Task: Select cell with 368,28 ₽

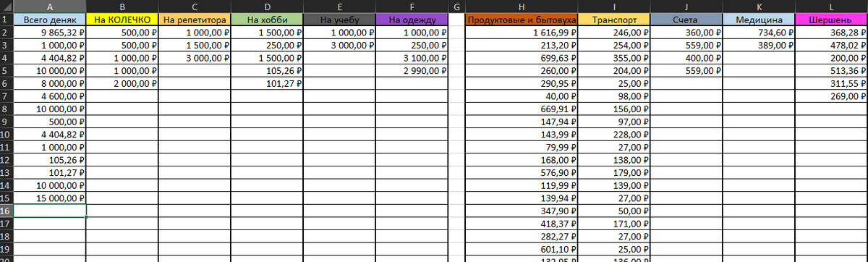Action: pyautogui.click(x=831, y=33)
